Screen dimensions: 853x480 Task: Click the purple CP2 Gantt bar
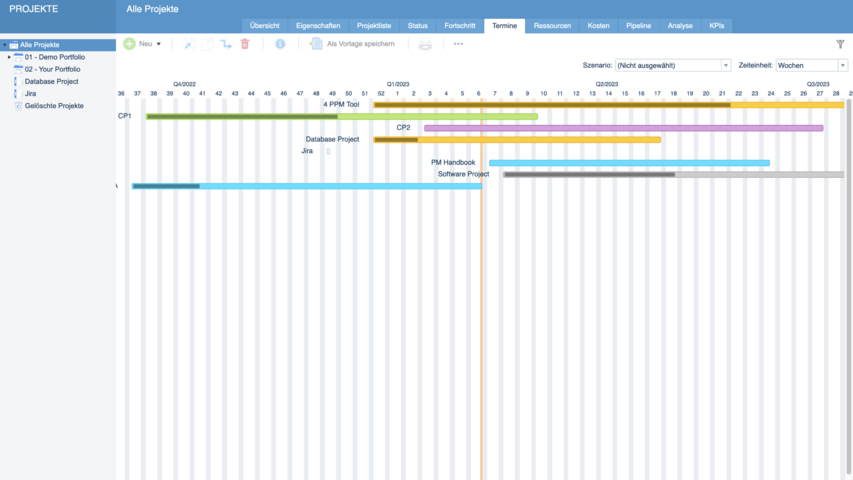(x=623, y=128)
